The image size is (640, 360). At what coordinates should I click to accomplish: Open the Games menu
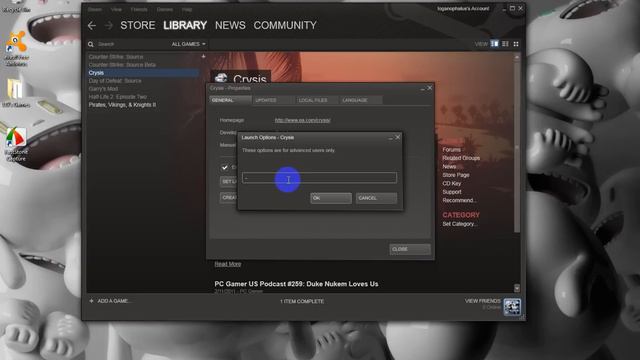click(164, 9)
